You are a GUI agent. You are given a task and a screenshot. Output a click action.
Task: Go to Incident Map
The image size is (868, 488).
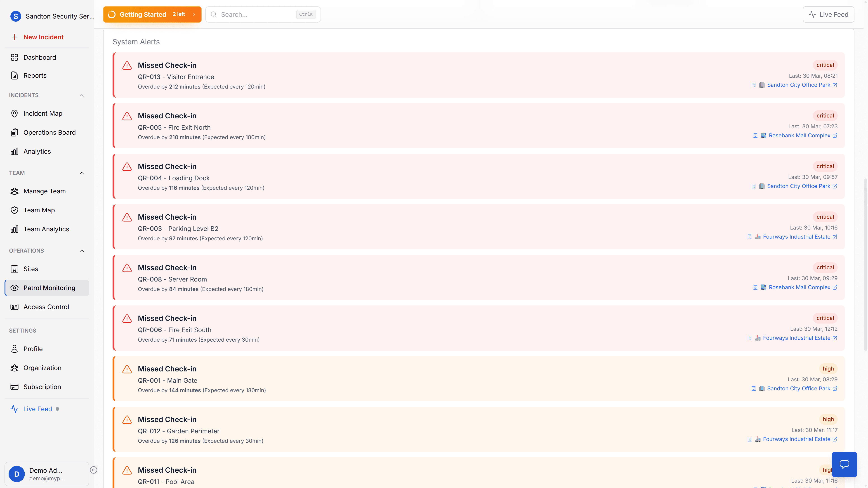coord(47,113)
